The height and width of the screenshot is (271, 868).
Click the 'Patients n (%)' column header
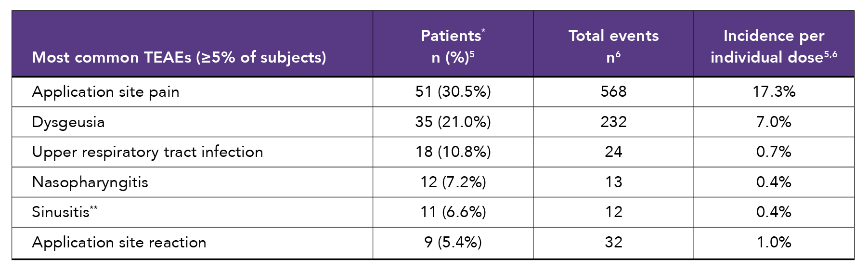(453, 46)
